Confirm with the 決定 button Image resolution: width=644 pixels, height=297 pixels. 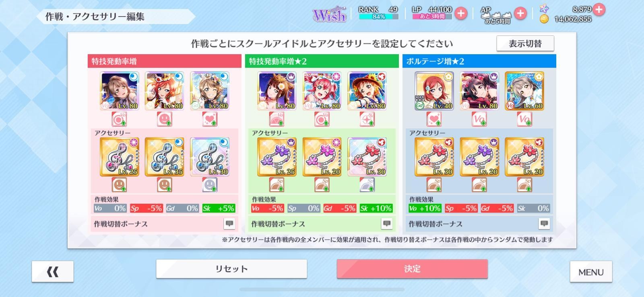click(x=412, y=269)
